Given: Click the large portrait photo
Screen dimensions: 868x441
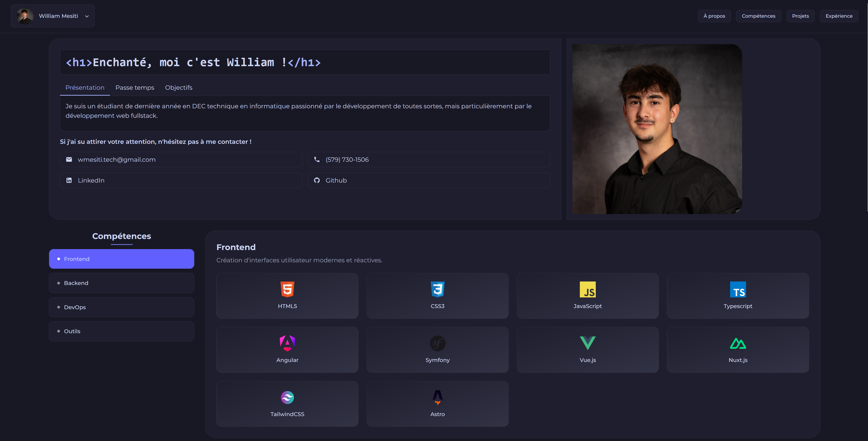Looking at the screenshot, I should (657, 129).
